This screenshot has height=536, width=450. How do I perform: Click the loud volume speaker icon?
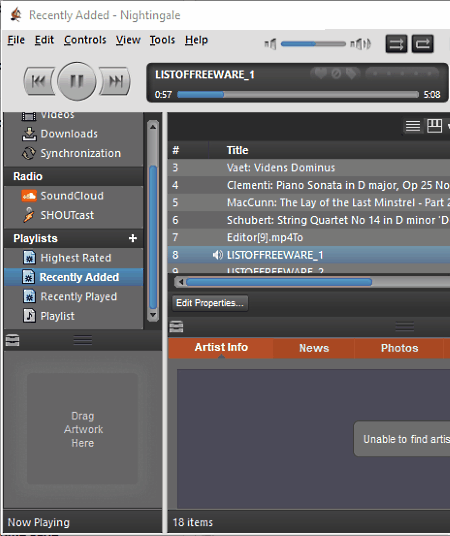click(x=360, y=44)
